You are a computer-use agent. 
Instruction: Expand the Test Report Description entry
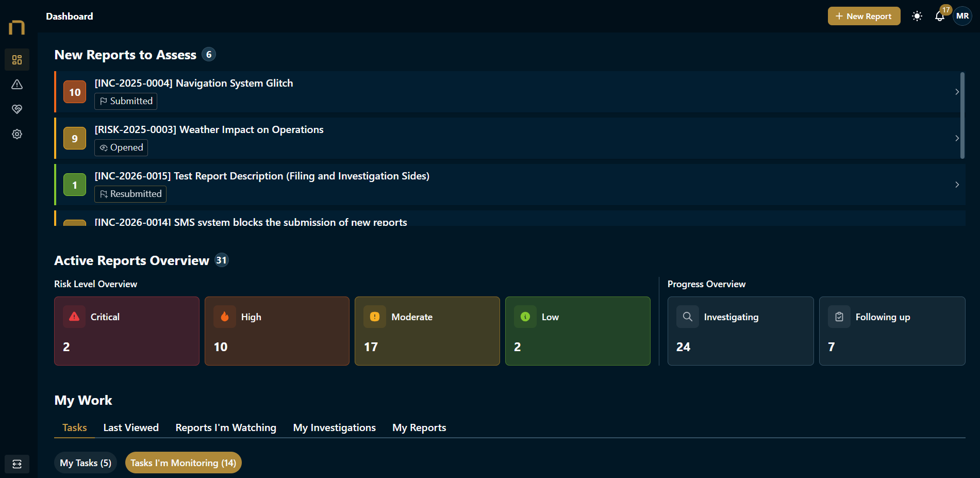tap(957, 185)
